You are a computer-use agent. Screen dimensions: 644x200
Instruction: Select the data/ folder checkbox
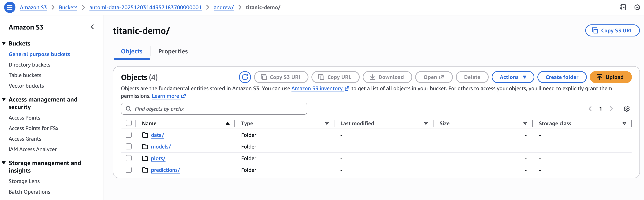coord(128,135)
